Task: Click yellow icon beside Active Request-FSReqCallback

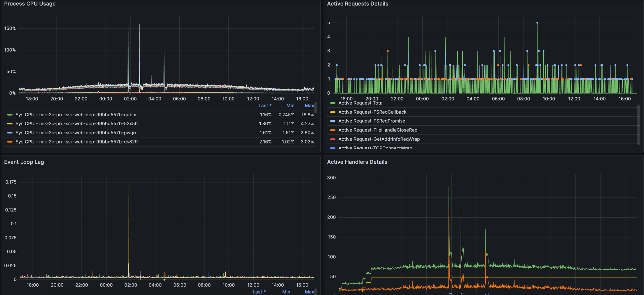Action: pos(333,112)
